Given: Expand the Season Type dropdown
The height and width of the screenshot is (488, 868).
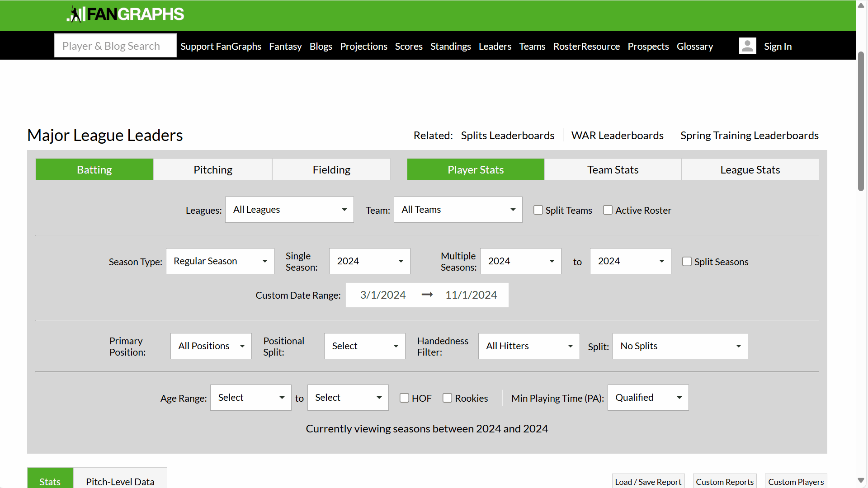Looking at the screenshot, I should pos(220,261).
